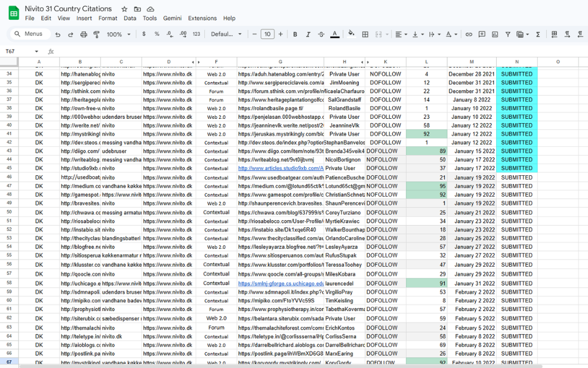Open the Format menu
This screenshot has height=368, width=588.
(108, 18)
